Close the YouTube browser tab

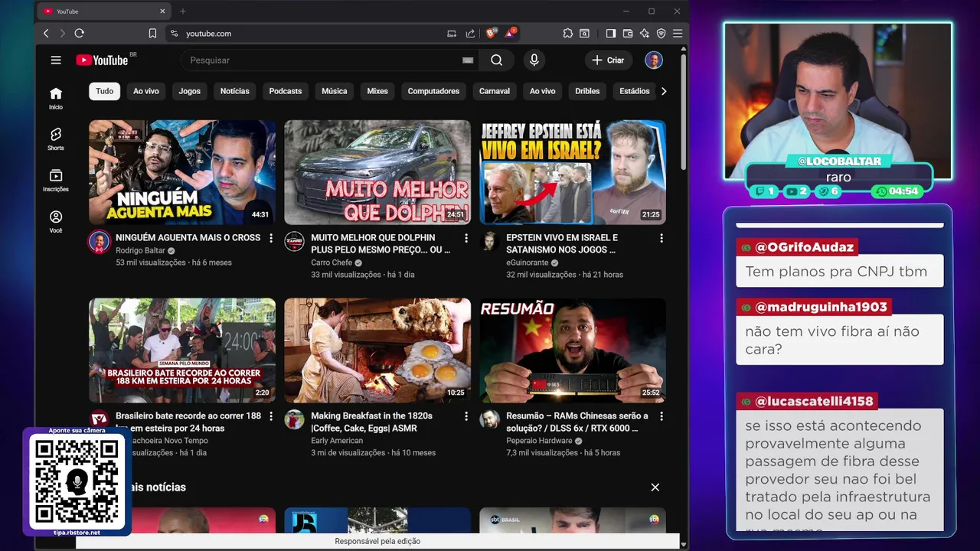[x=162, y=11]
